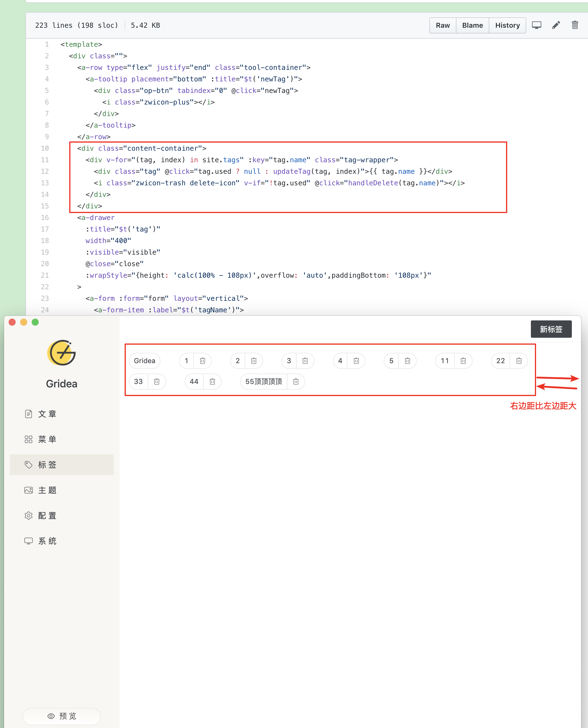Open Raw file view
This screenshot has height=728, width=588.
pyautogui.click(x=443, y=25)
